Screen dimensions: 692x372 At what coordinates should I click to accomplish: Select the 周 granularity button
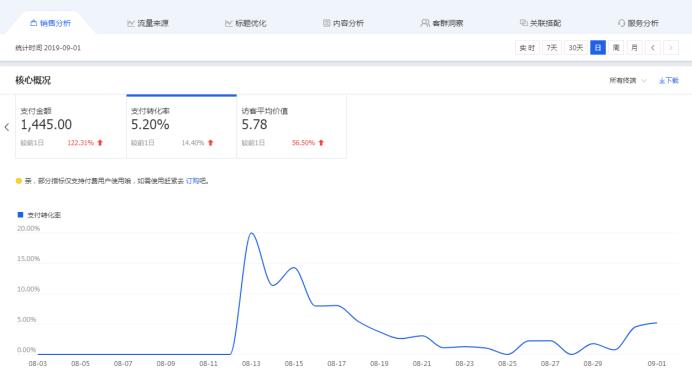(x=616, y=48)
